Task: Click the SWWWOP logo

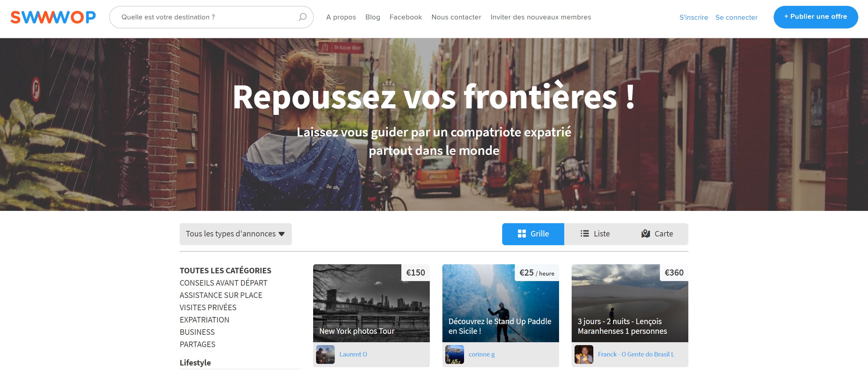Action: [53, 17]
